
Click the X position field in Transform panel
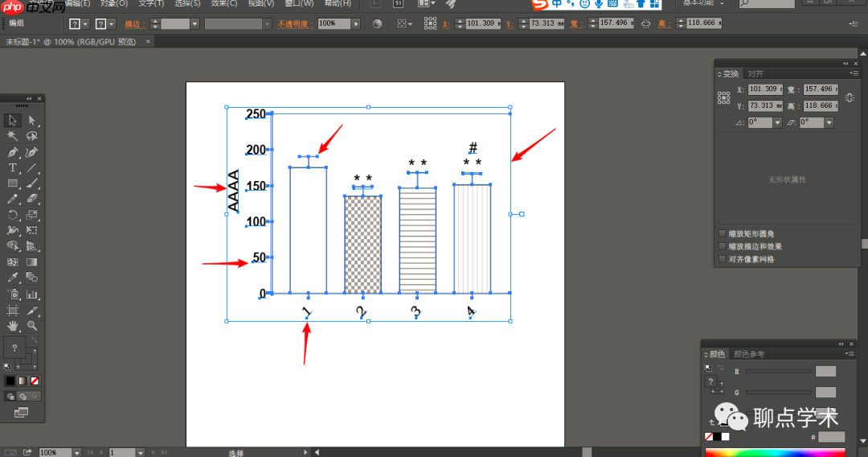pyautogui.click(x=765, y=89)
